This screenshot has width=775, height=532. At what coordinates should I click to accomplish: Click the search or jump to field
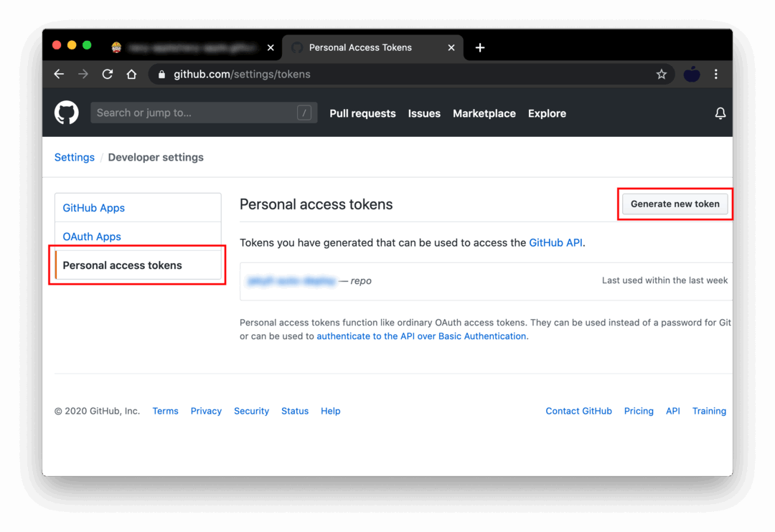tap(203, 113)
